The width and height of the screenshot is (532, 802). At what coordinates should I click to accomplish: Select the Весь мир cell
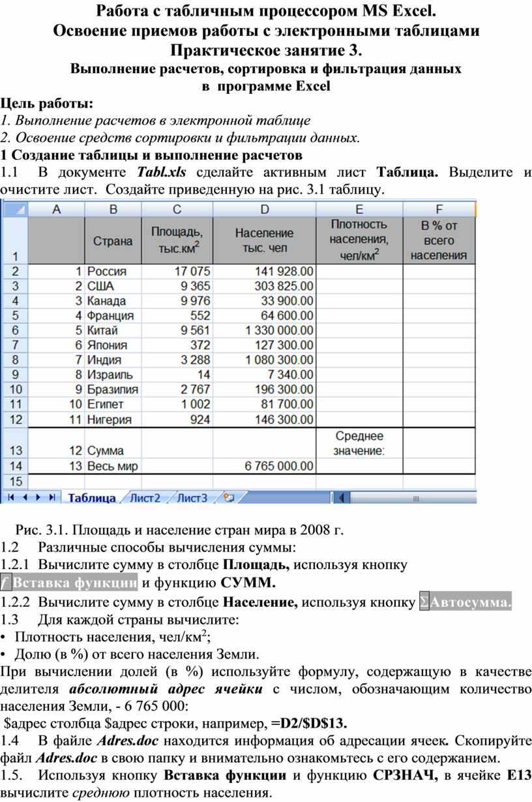point(113,467)
